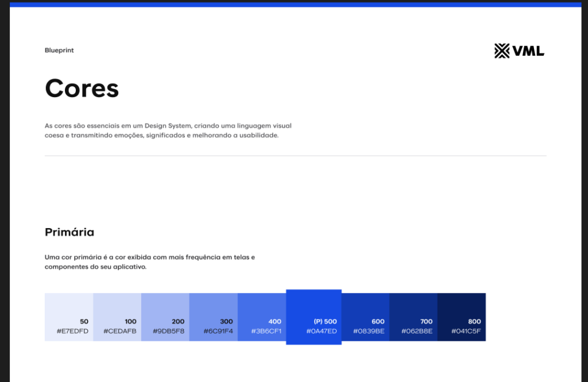
Task: Click the #041C5F hex code label
Action: (x=466, y=331)
